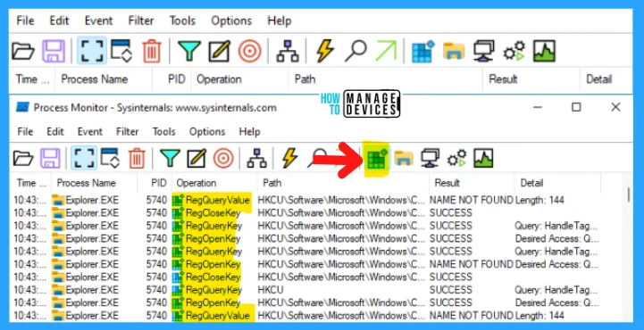The height and width of the screenshot is (330, 644).
Task: Open Process Tree icon in upper enlarged toolbar
Action: [x=288, y=52]
